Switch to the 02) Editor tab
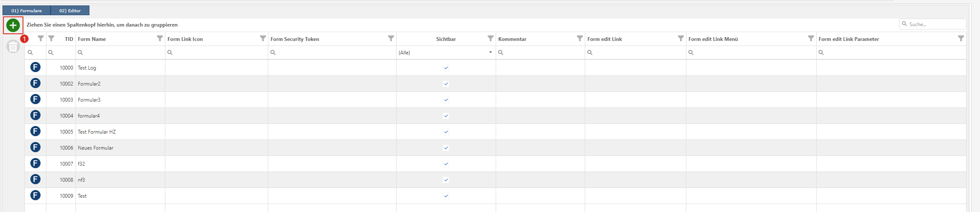Image resolution: width=980 pixels, height=212 pixels. click(x=70, y=11)
